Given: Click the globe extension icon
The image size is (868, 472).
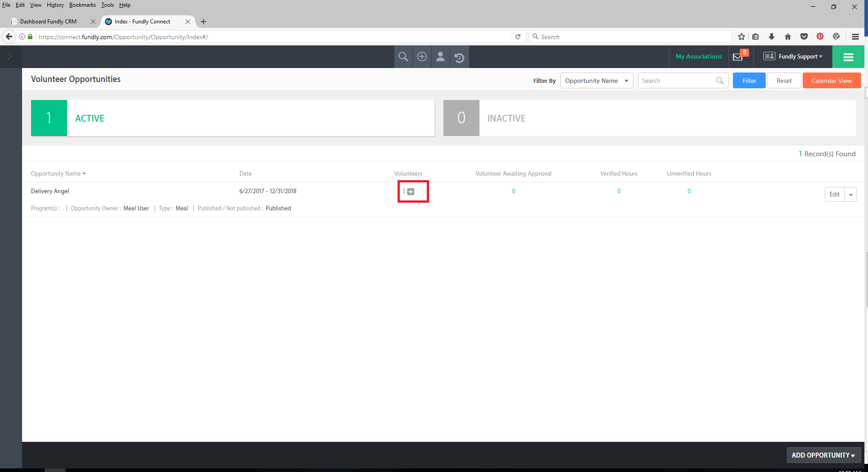Looking at the screenshot, I should click(x=836, y=37).
